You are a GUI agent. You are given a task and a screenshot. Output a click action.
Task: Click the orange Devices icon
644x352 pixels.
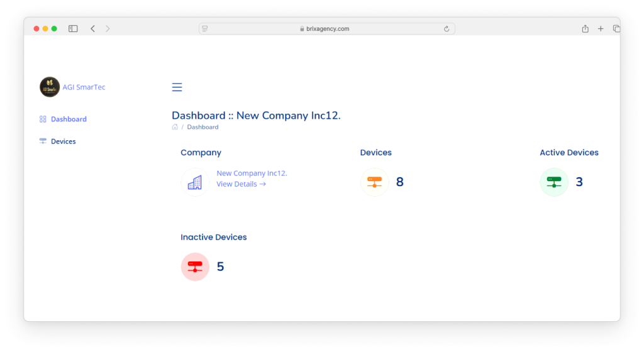pos(375,182)
